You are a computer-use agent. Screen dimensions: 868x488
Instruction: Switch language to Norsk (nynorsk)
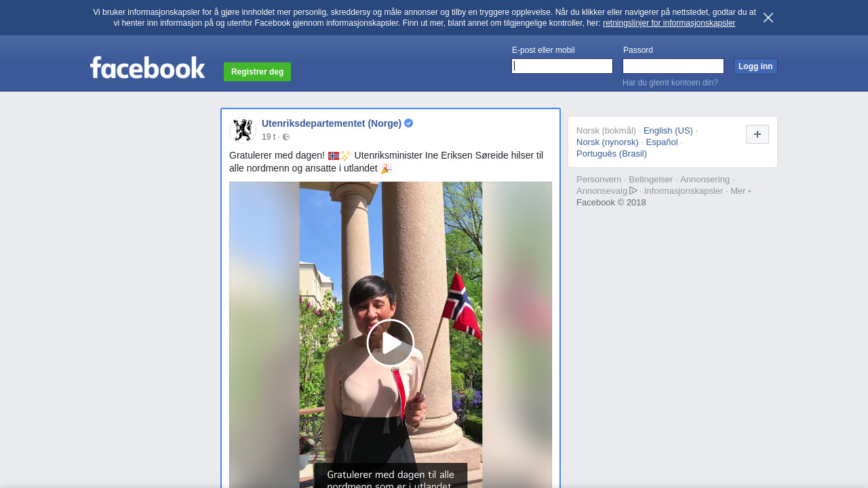[x=608, y=142]
